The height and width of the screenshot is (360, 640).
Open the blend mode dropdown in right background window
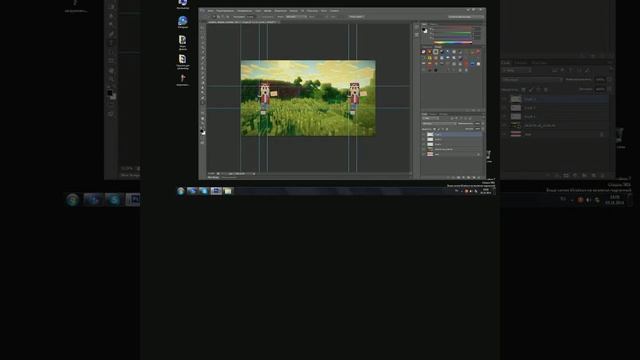pyautogui.click(x=532, y=80)
